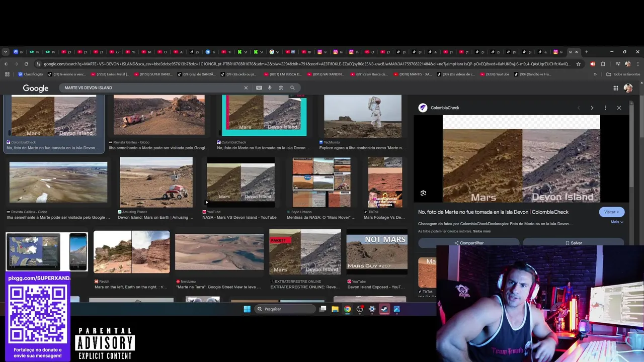
Task: Open the bookmarks bar apps grid
Action: (7, 74)
